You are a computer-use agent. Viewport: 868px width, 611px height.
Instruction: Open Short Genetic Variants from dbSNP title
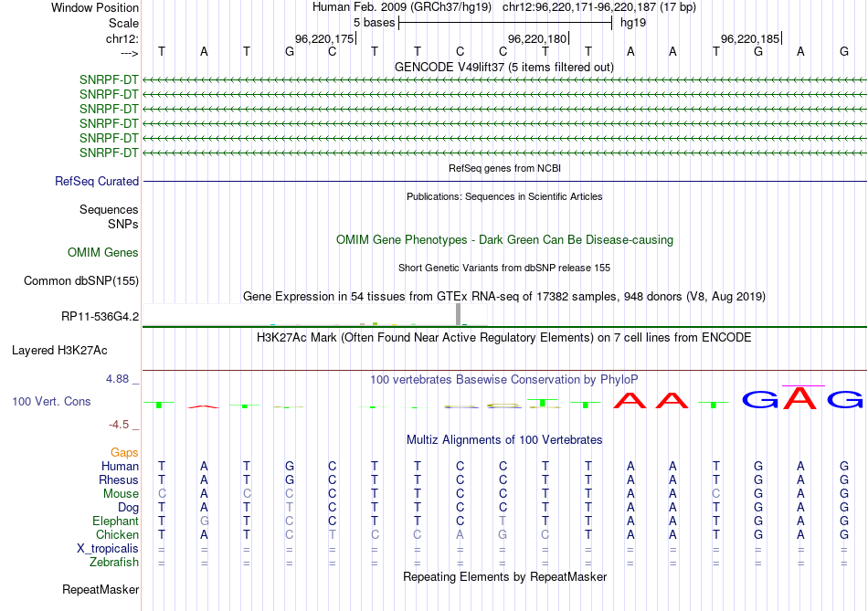[x=504, y=268]
